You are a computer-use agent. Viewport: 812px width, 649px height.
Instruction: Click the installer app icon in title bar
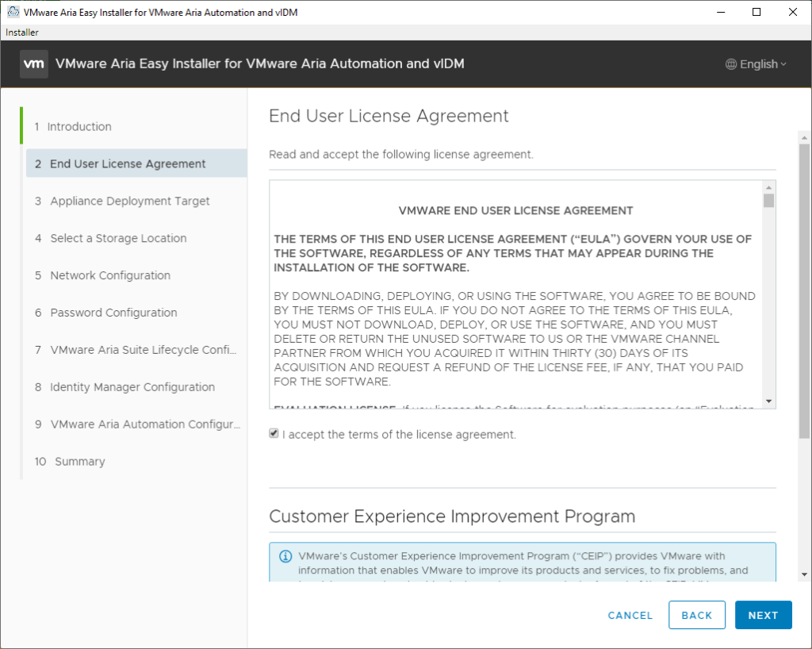[13, 12]
